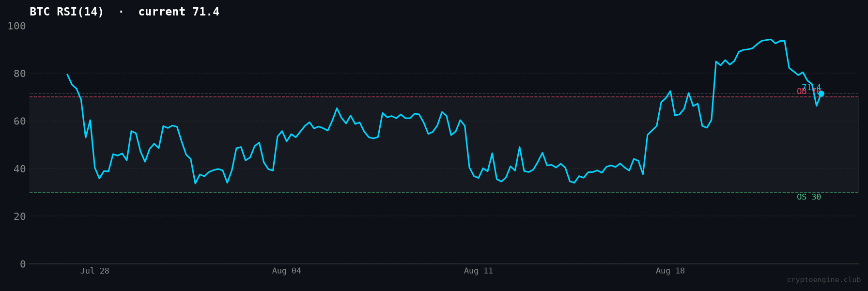The width and height of the screenshot is (868, 291).
Task: Click the Aug 04 date axis label
Action: pos(287,271)
